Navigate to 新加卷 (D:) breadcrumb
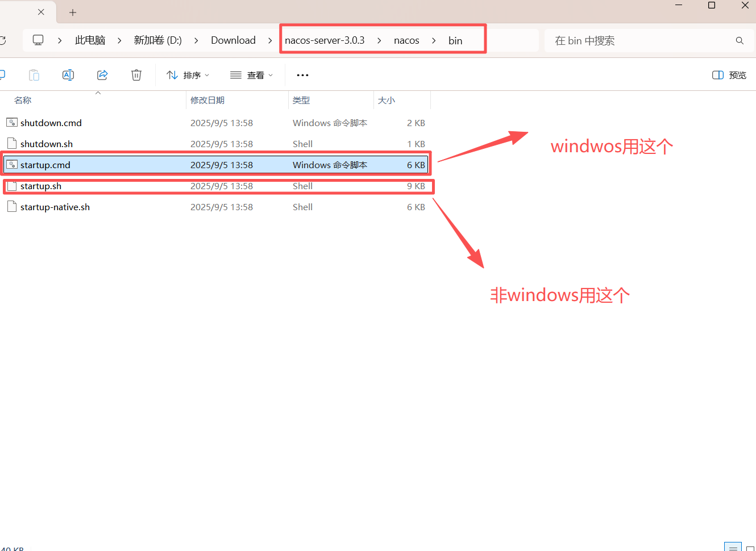Viewport: 756px width, 551px height. 157,40
